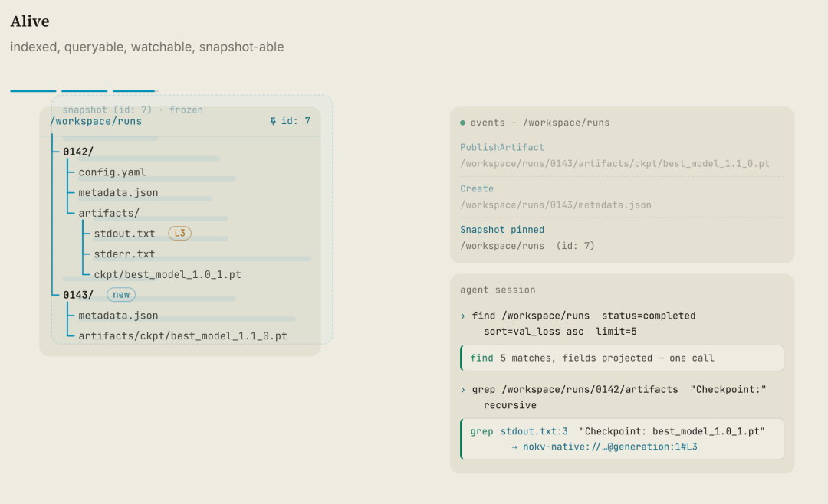
Task: Select the Snapshot pinned event
Action: coord(501,230)
